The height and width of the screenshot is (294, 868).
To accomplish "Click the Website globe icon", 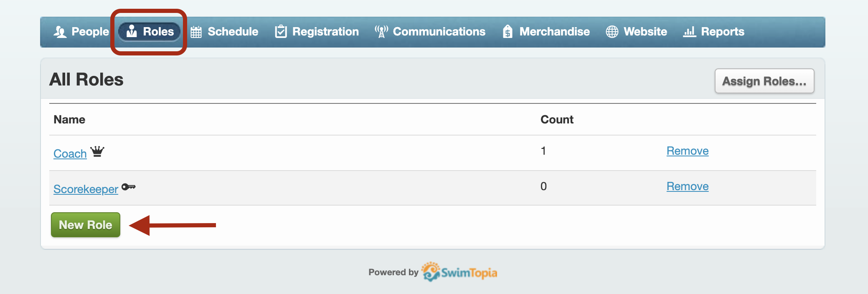I will 612,32.
